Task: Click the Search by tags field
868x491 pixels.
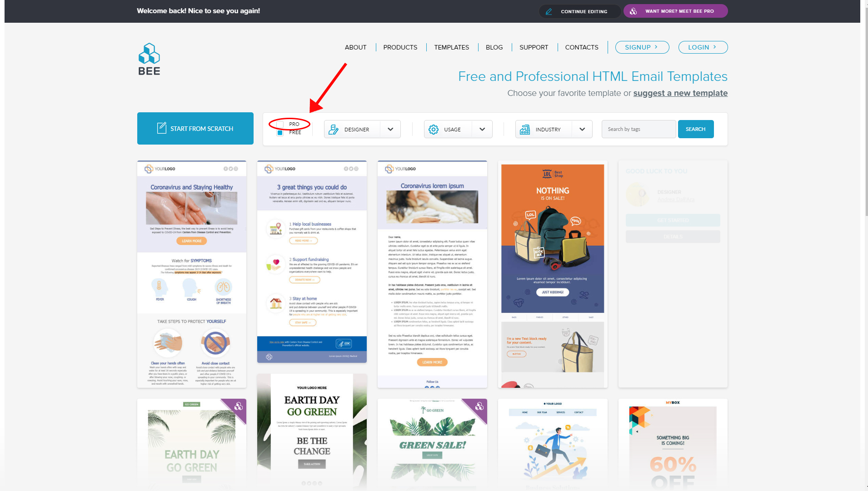Action: click(639, 129)
